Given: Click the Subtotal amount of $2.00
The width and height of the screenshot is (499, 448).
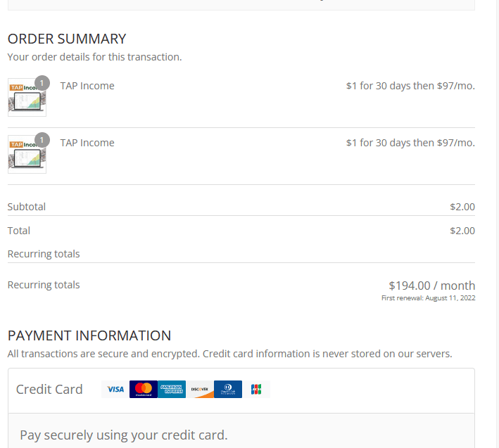Looking at the screenshot, I should [x=462, y=207].
